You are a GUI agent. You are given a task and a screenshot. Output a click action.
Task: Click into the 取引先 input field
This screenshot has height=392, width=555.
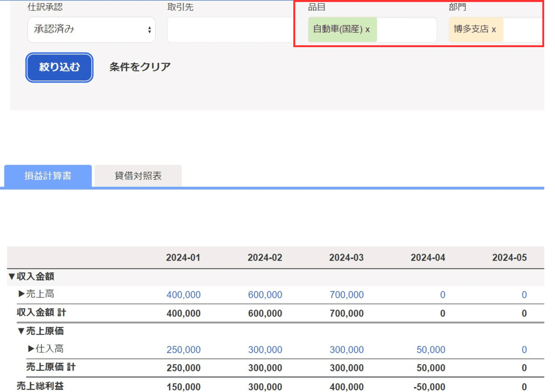pyautogui.click(x=230, y=29)
